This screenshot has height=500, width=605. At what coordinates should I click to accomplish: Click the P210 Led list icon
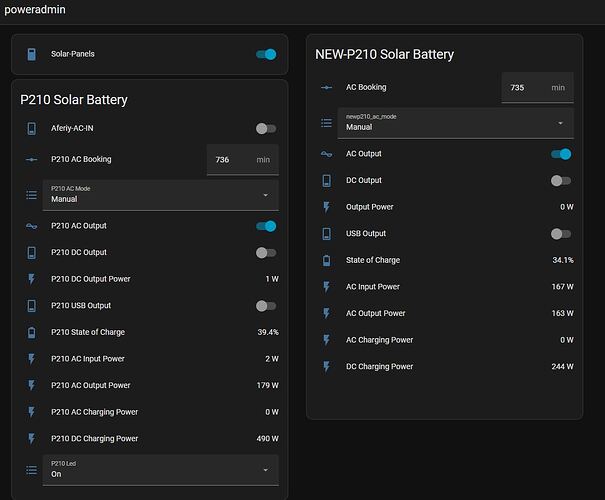pyautogui.click(x=32, y=470)
